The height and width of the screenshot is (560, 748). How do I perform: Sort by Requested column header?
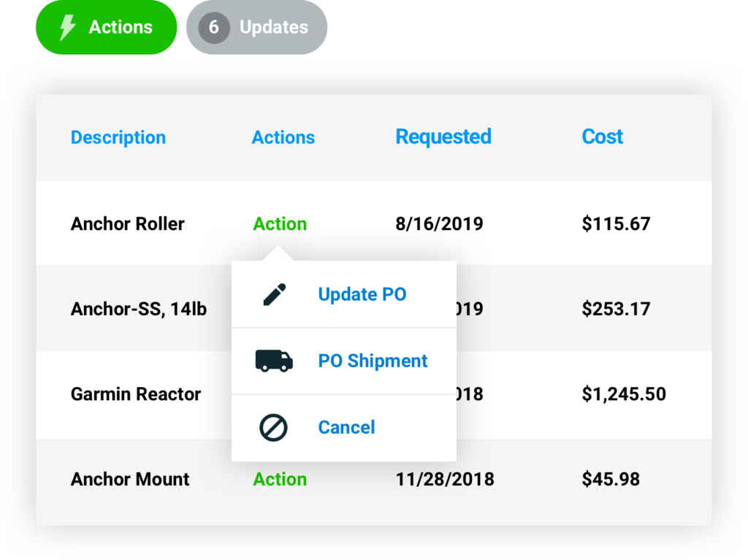click(443, 137)
